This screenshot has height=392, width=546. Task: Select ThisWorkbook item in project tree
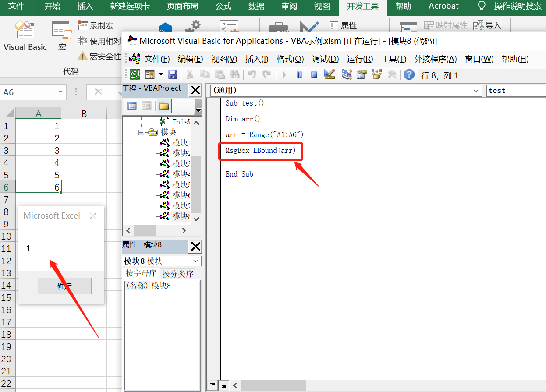point(174,122)
